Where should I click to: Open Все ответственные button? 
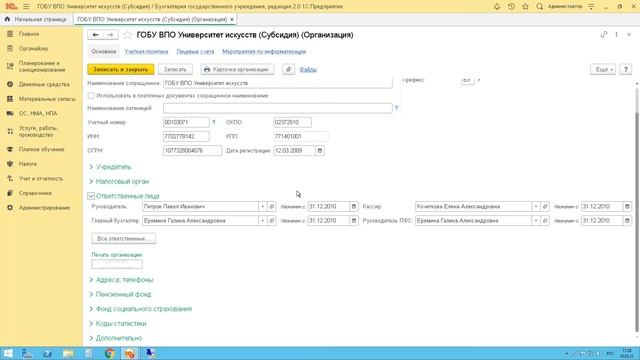point(123,238)
